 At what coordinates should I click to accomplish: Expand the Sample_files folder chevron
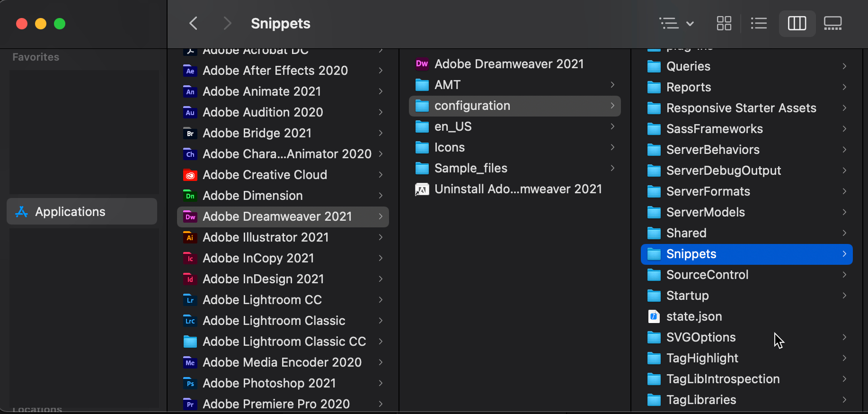click(612, 168)
